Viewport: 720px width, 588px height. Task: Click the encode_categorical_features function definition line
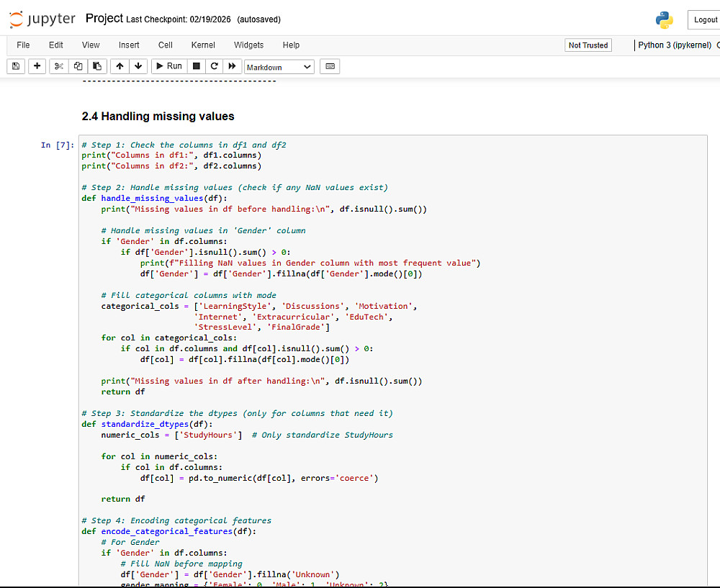[169, 531]
